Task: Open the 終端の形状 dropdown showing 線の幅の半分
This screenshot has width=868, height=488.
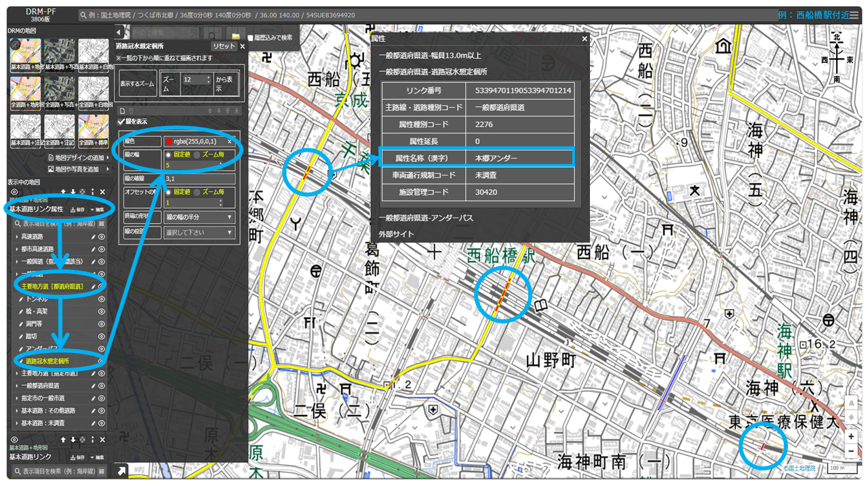Action: pyautogui.click(x=199, y=218)
